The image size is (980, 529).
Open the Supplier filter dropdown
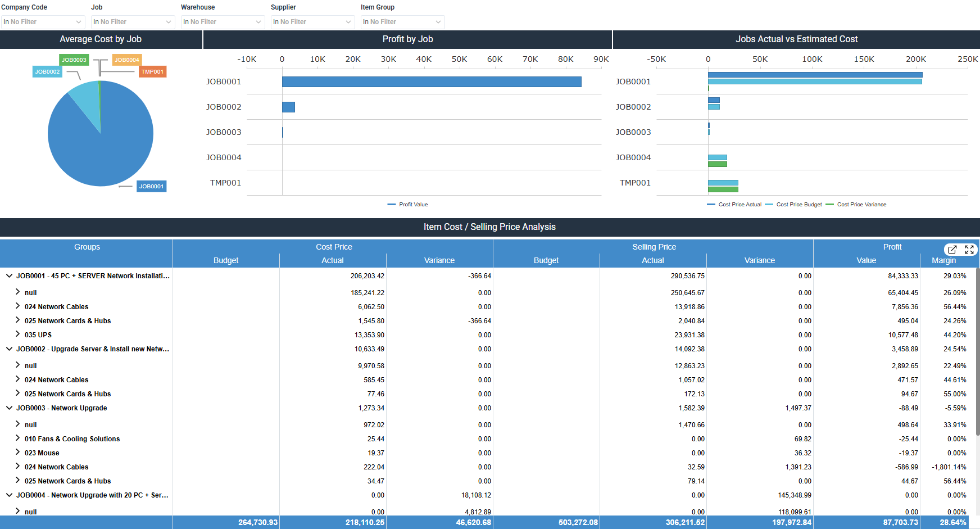coord(312,22)
